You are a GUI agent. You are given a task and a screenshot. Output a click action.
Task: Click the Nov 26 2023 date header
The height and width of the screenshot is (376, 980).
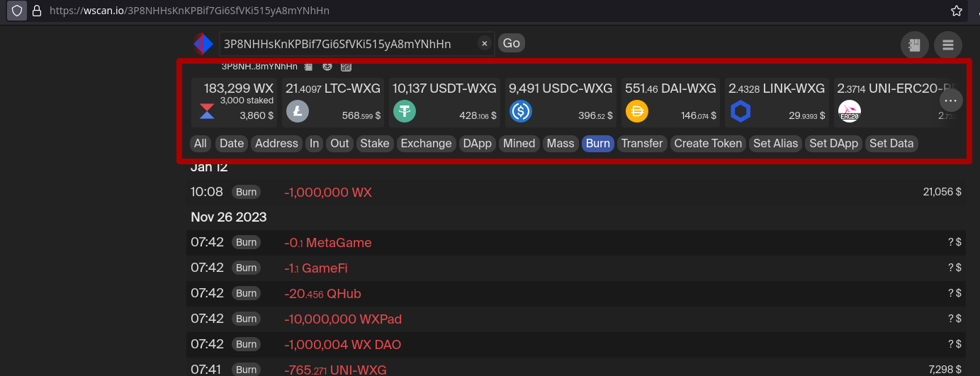(x=228, y=217)
